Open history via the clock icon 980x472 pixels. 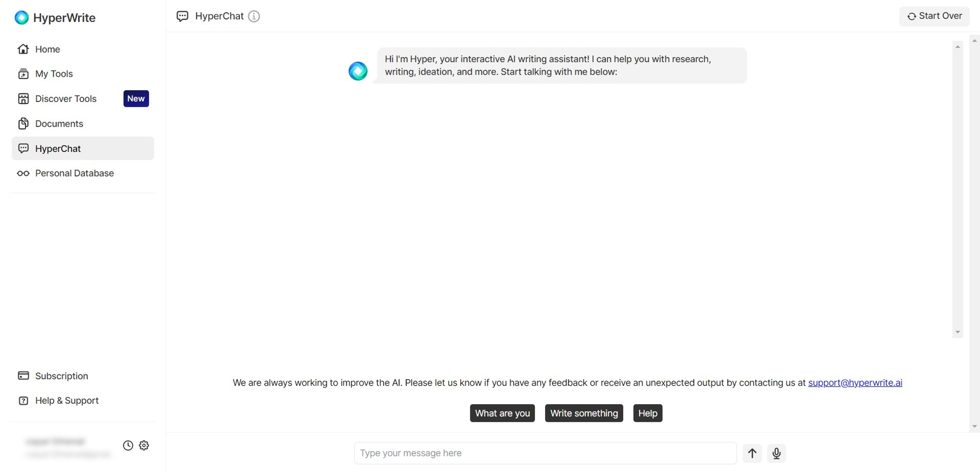(x=128, y=445)
